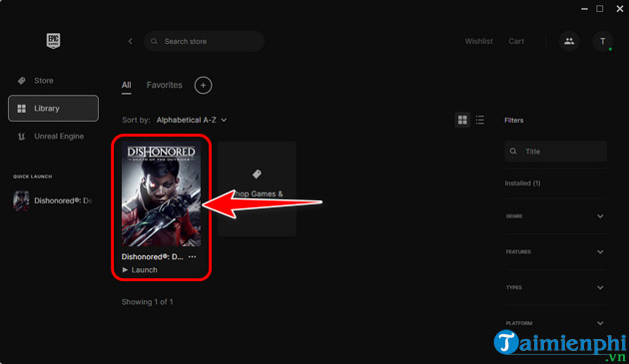
Task: Open the Cart link
Action: tap(516, 41)
